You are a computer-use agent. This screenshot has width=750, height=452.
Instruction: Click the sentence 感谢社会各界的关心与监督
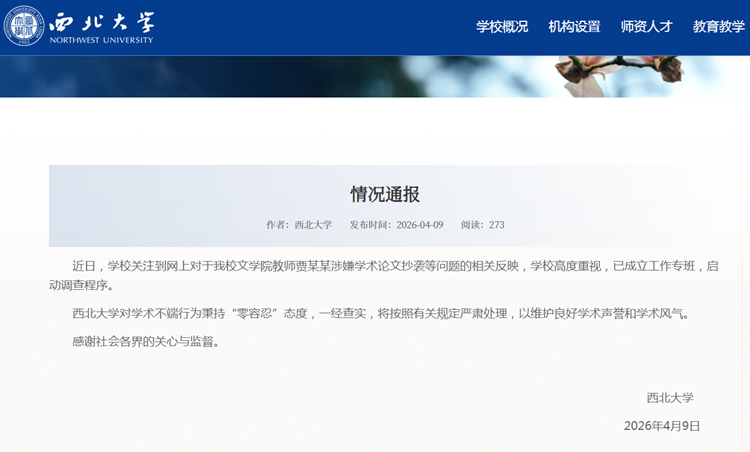tap(145, 342)
